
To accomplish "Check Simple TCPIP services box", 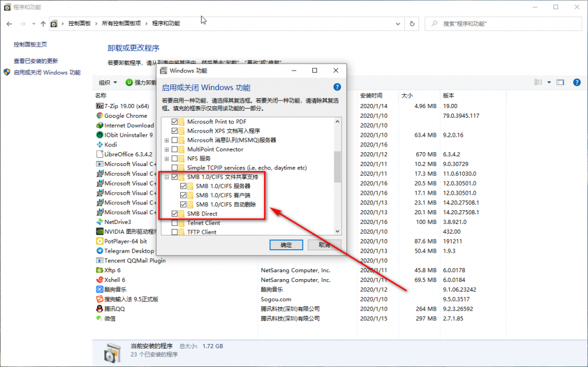I will [175, 168].
